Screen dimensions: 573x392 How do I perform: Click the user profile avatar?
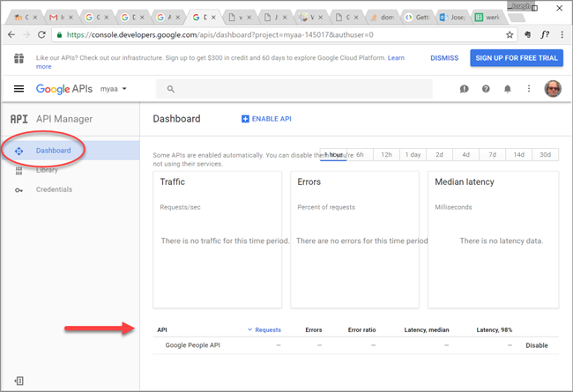coord(553,89)
